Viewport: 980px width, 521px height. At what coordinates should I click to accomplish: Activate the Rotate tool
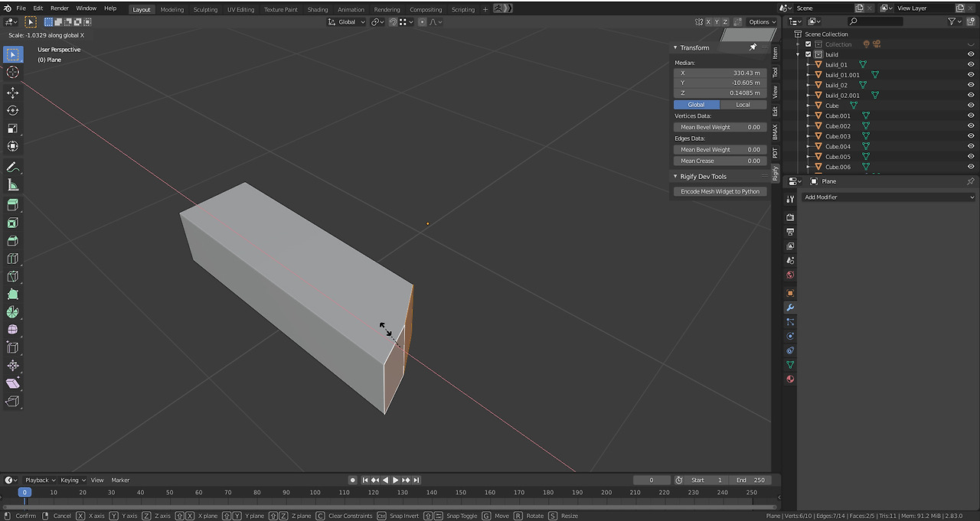(x=12, y=111)
